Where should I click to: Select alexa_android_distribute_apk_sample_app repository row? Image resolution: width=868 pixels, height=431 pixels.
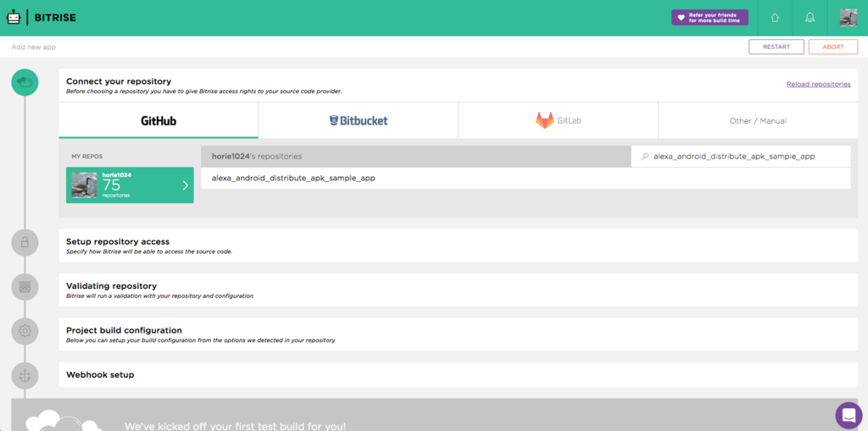[x=526, y=178]
